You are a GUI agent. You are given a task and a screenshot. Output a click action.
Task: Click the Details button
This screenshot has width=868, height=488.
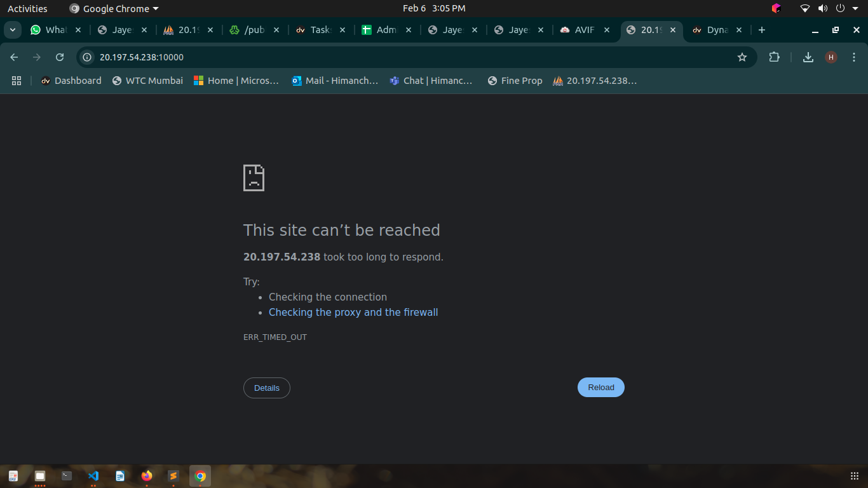[x=266, y=388]
